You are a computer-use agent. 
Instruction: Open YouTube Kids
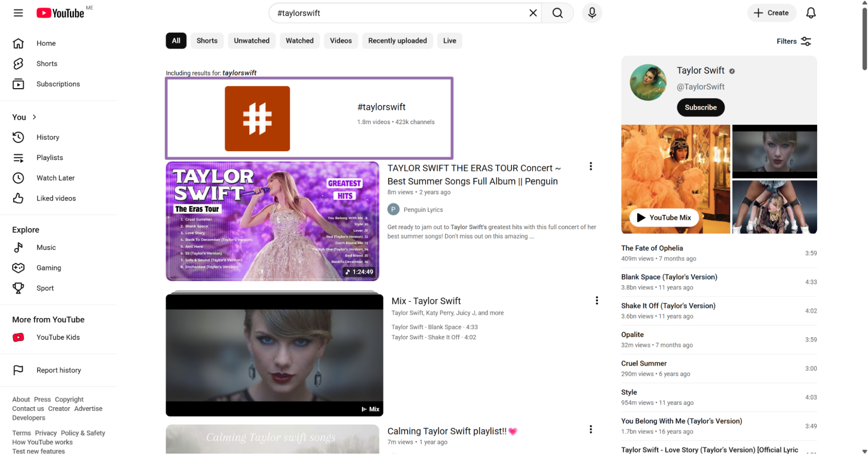[x=58, y=338]
